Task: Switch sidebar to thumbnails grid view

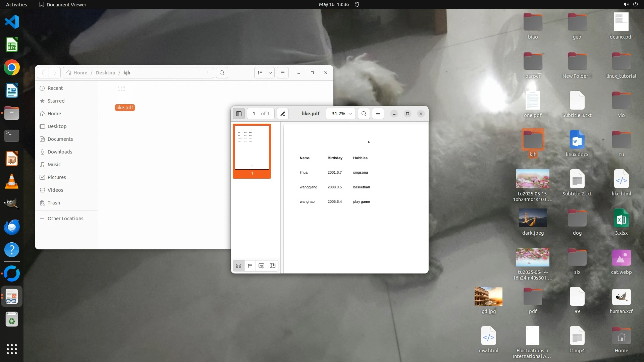Action: [x=238, y=266]
